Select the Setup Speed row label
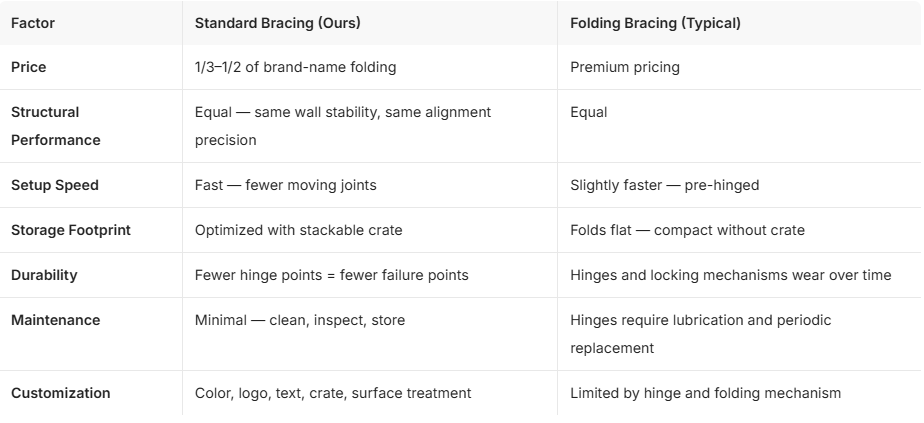This screenshot has height=423, width=924. click(55, 186)
